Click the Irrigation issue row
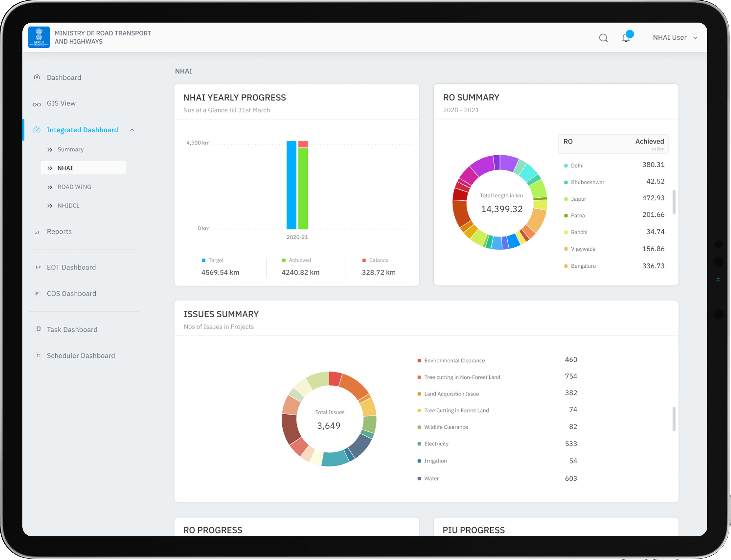731x560 pixels. click(497, 461)
